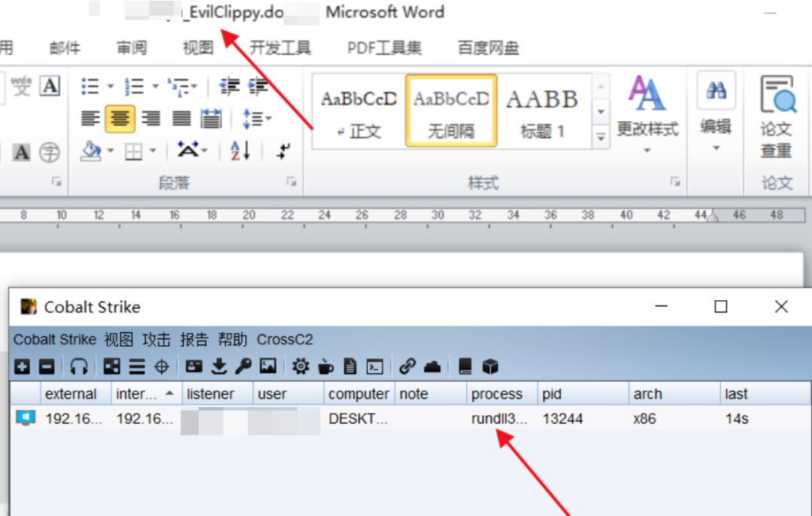Open the 攻击 menu in Cobalt Strike
This screenshot has width=812, height=516.
tap(156, 339)
